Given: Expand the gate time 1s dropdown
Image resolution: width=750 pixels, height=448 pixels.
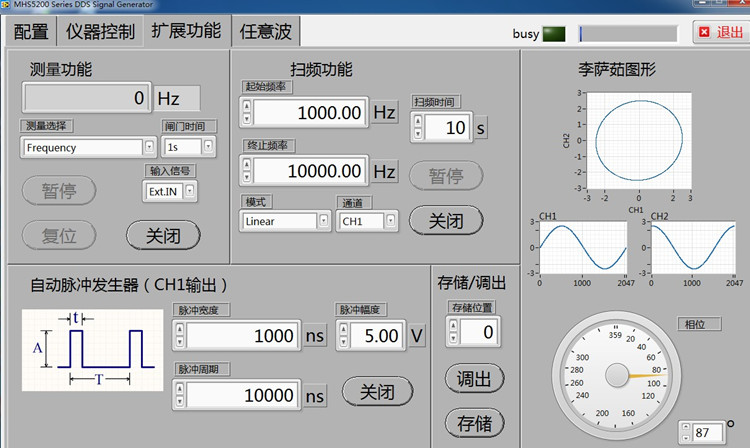Looking at the screenshot, I should 189,148.
